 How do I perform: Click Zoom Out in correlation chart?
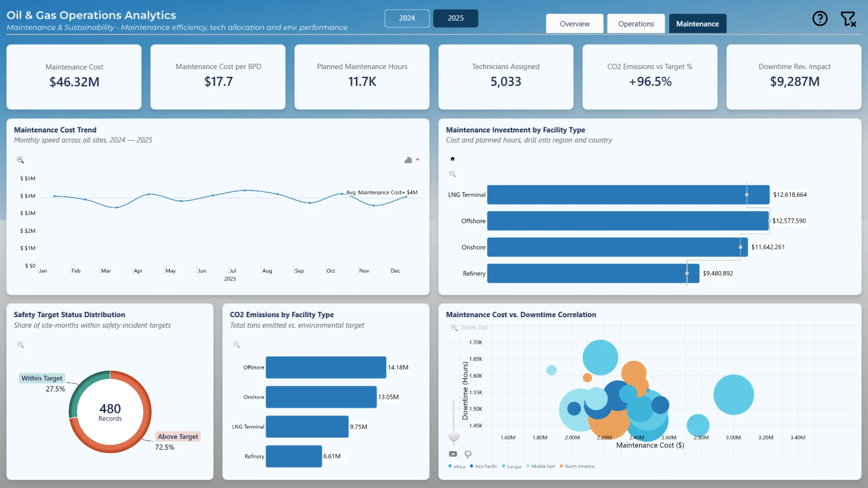tap(469, 328)
